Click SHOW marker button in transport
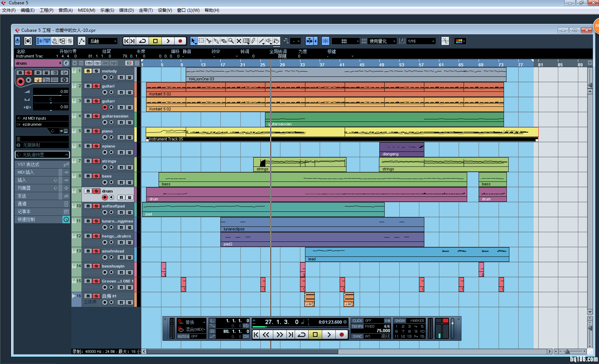 (400, 321)
